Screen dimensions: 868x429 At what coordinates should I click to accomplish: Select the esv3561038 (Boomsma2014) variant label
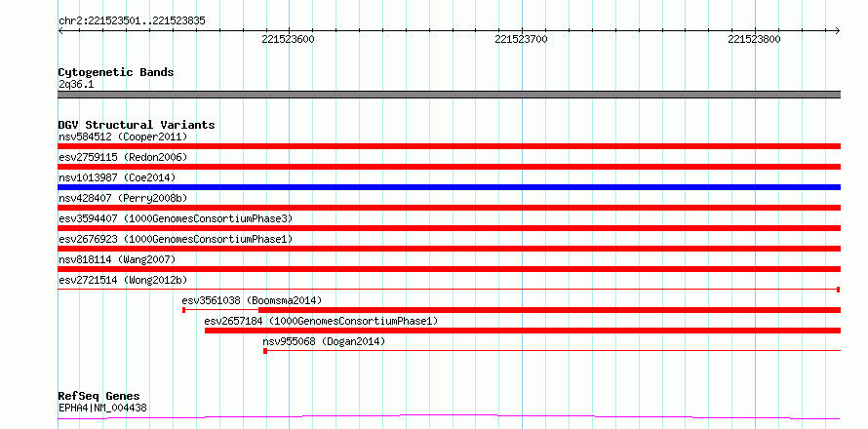pos(252,300)
